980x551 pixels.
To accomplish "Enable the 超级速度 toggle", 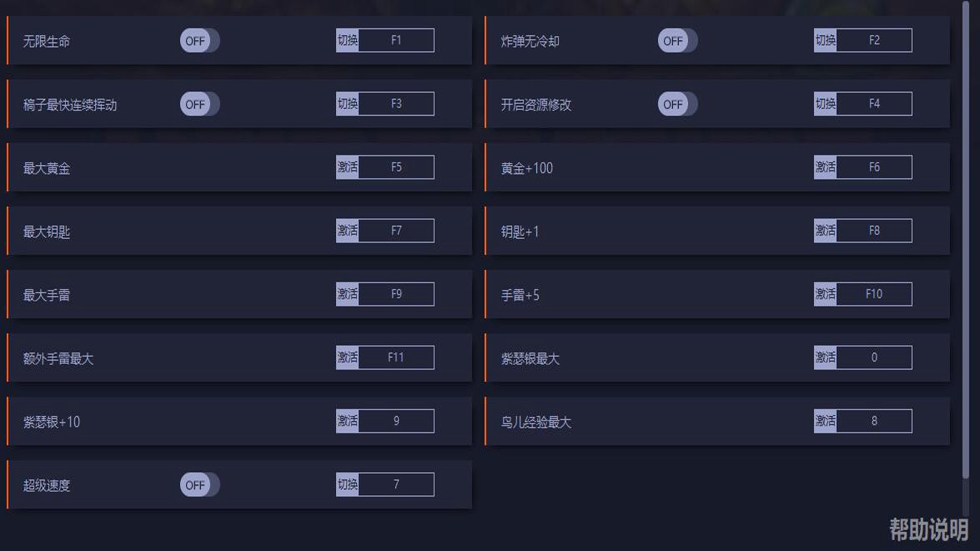I will coord(200,485).
